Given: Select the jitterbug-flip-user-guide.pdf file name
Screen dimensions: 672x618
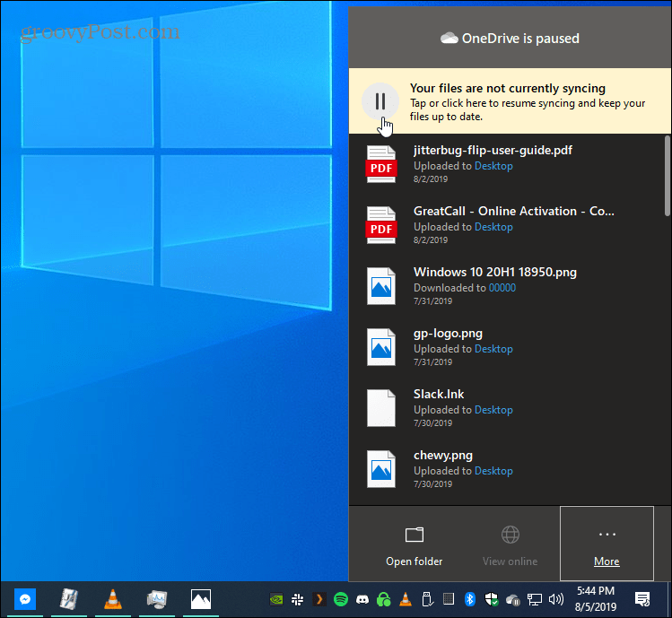Looking at the screenshot, I should (x=493, y=151).
